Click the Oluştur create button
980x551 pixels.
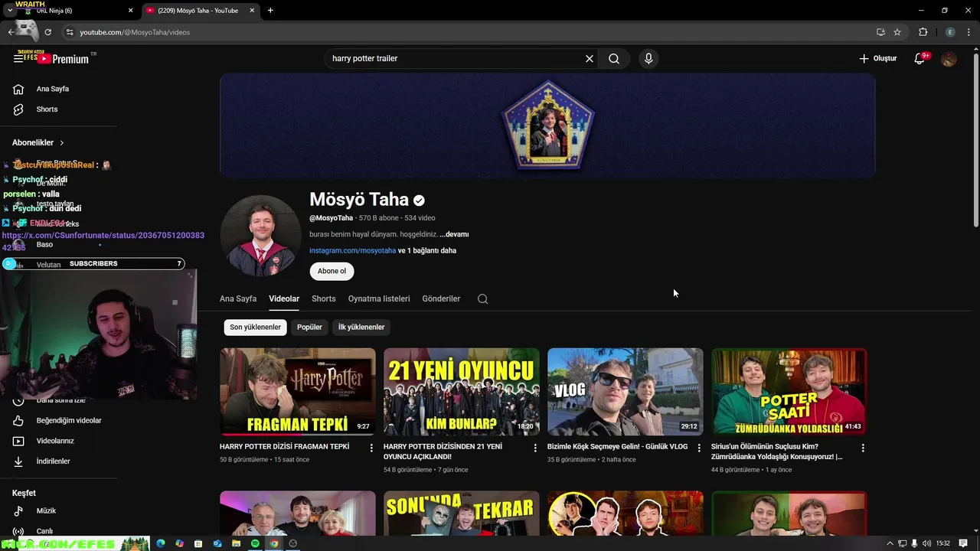pos(878,59)
